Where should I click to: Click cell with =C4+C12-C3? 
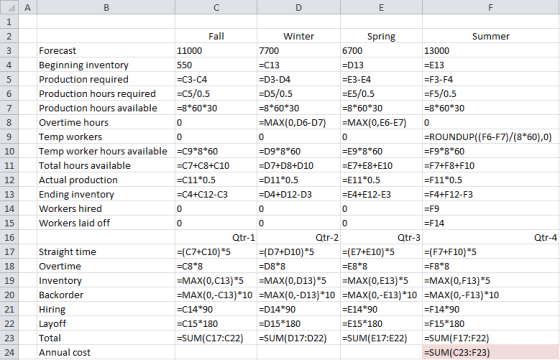tap(216, 194)
